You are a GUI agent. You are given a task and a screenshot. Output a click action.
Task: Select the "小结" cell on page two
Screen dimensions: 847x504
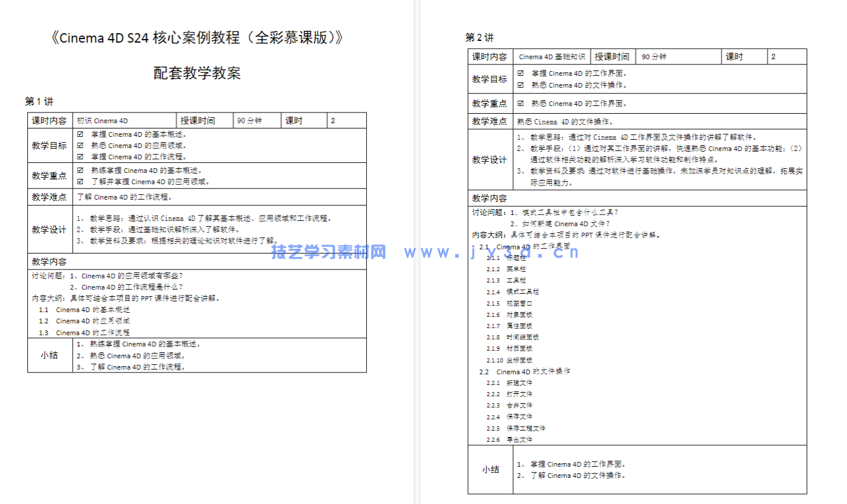pos(490,469)
